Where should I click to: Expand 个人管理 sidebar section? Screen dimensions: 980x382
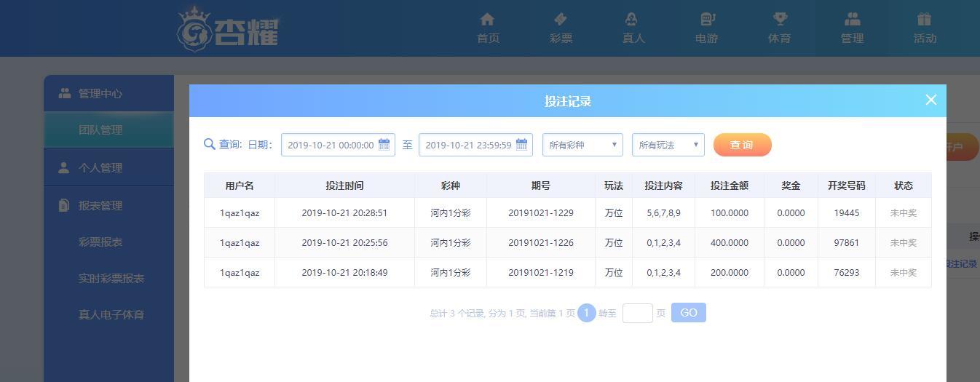[x=108, y=167]
